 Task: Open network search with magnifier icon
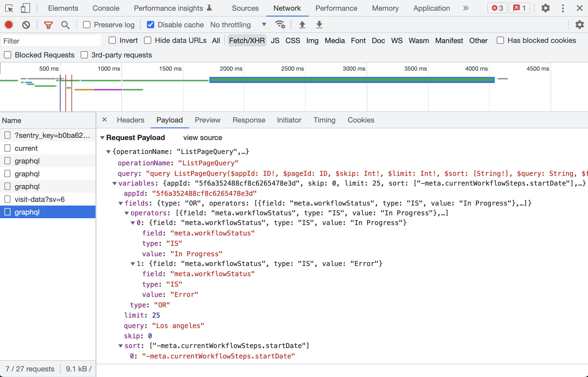[x=65, y=25]
